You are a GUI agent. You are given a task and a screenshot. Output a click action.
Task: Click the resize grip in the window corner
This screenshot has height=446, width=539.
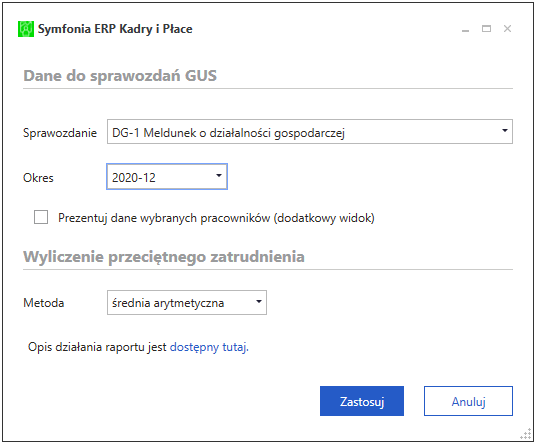coord(526,434)
